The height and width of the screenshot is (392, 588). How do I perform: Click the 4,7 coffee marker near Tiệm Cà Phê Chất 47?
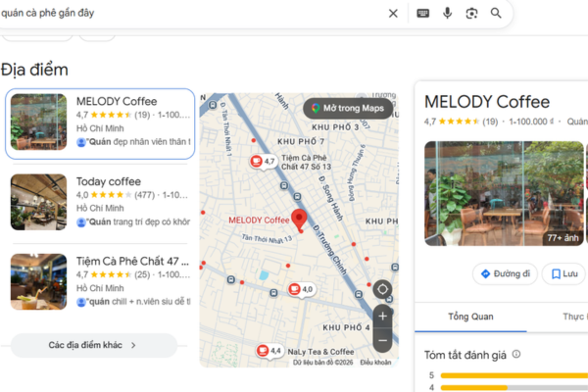click(264, 162)
